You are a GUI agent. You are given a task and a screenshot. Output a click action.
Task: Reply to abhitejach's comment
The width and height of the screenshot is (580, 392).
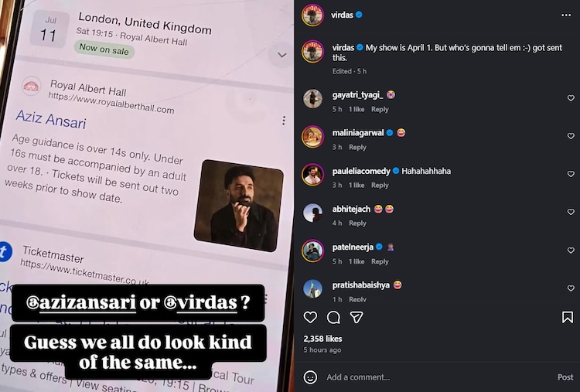pos(357,223)
